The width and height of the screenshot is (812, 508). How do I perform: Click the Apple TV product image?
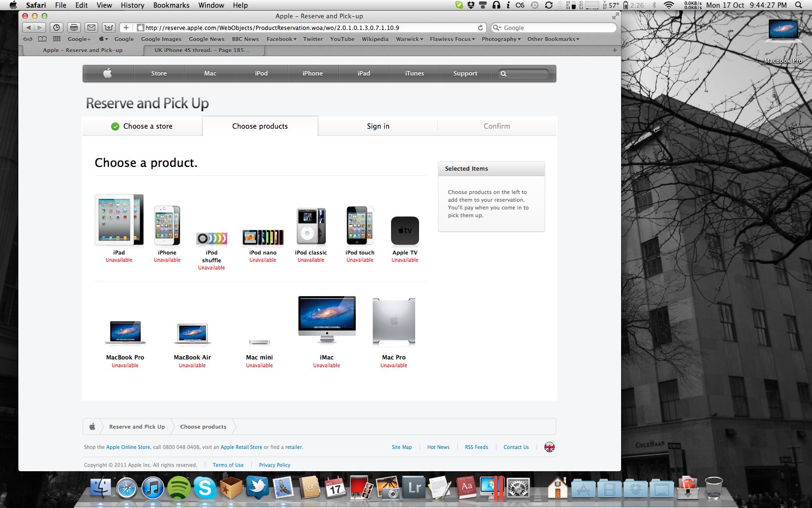(405, 231)
